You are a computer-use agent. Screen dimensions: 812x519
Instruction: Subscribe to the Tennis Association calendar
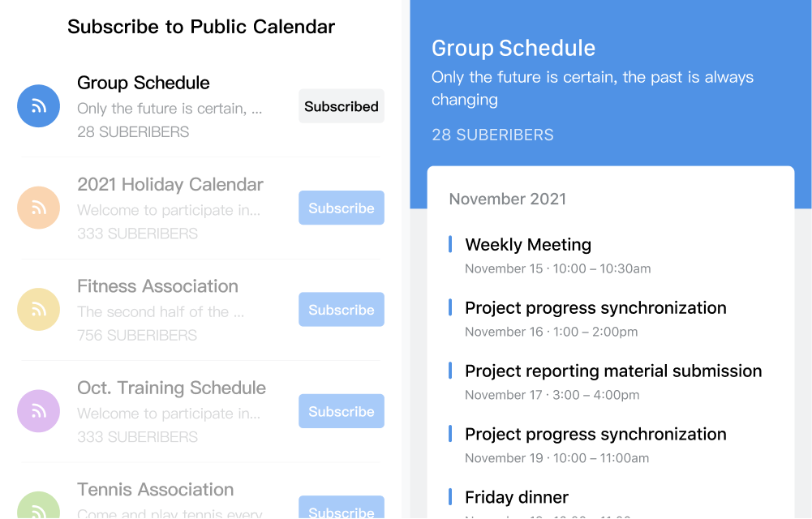[342, 508]
